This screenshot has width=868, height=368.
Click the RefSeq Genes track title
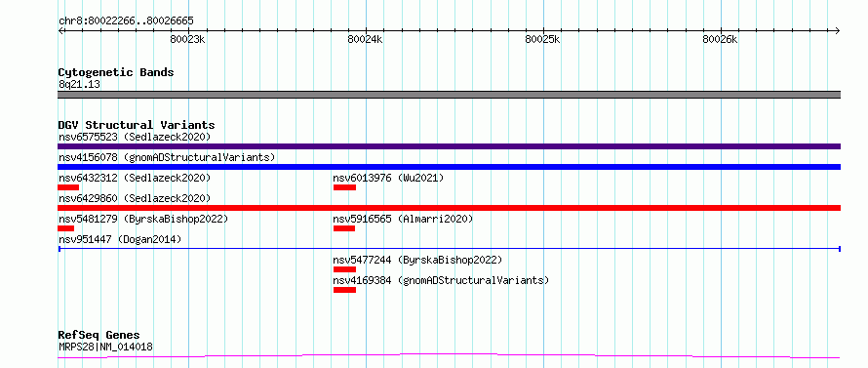click(99, 336)
